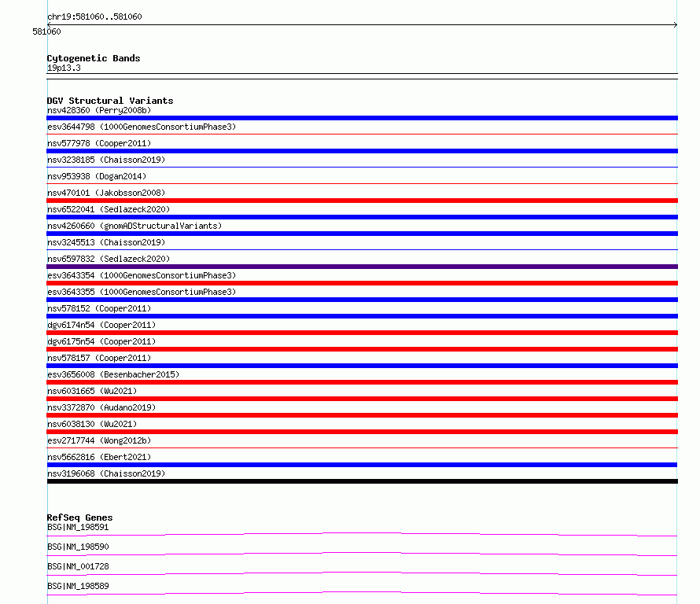Select nsv578152 (Cooper2011) label

[99, 308]
